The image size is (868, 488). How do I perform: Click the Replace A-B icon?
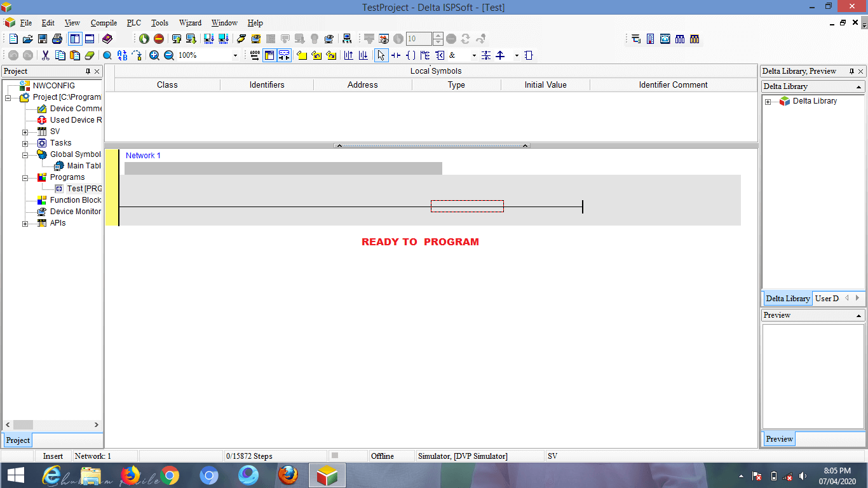point(122,55)
